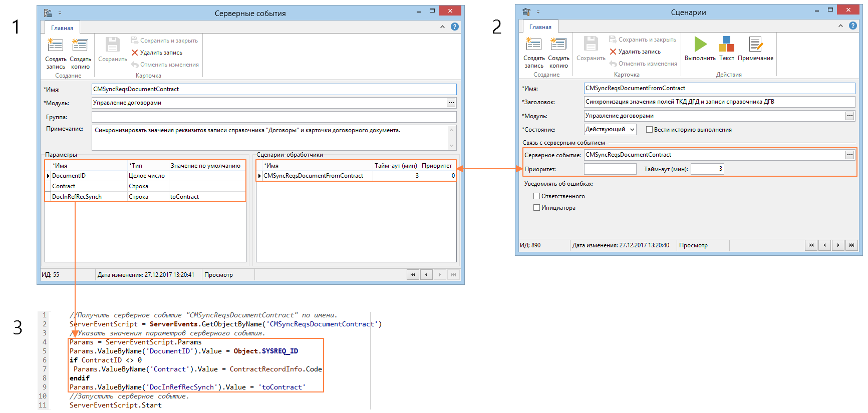Click Приоритет column header in handlers table
Image resolution: width=868 pixels, height=413 pixels.
(x=437, y=166)
